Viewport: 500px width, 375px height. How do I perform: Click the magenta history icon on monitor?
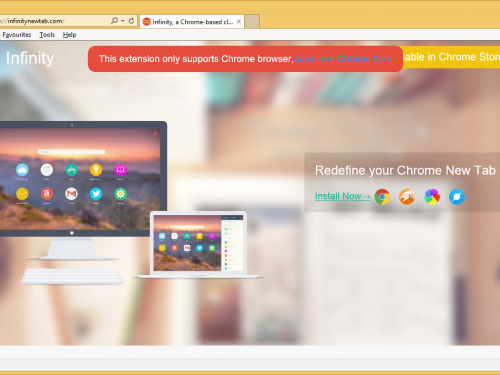point(120,170)
